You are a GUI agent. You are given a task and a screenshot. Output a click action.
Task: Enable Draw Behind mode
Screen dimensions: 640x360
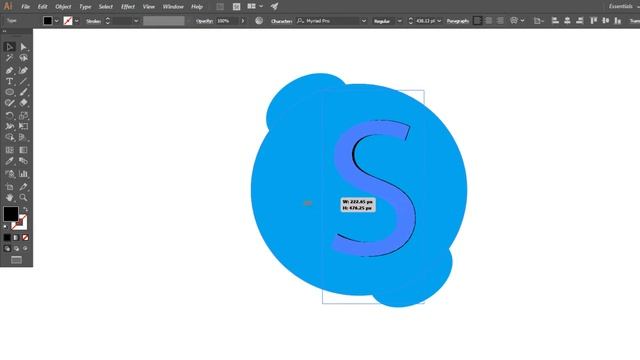16,248
